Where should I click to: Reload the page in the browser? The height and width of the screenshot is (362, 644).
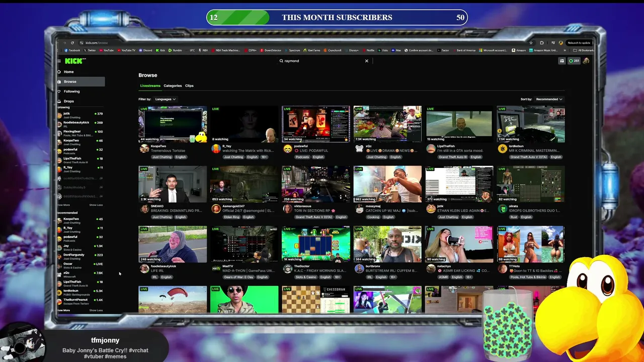point(72,43)
